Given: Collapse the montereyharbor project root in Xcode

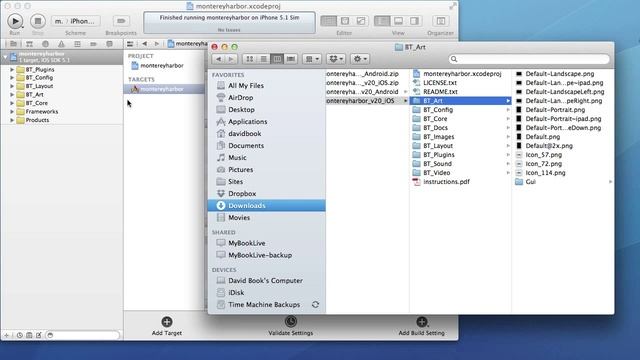Looking at the screenshot, I should 5,57.
